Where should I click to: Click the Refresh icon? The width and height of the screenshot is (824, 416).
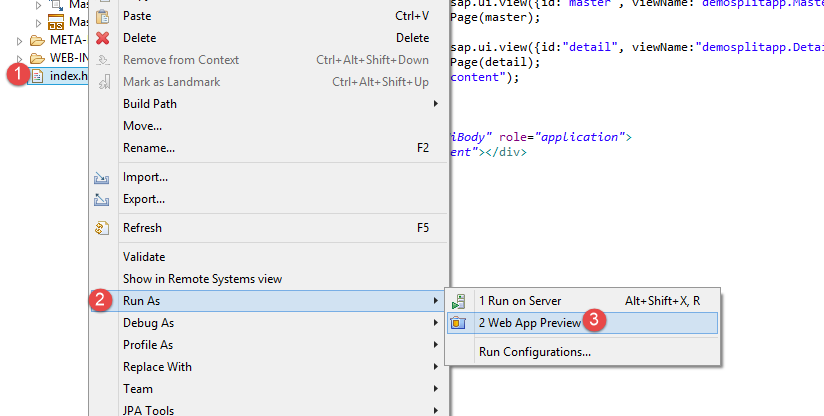click(x=101, y=228)
